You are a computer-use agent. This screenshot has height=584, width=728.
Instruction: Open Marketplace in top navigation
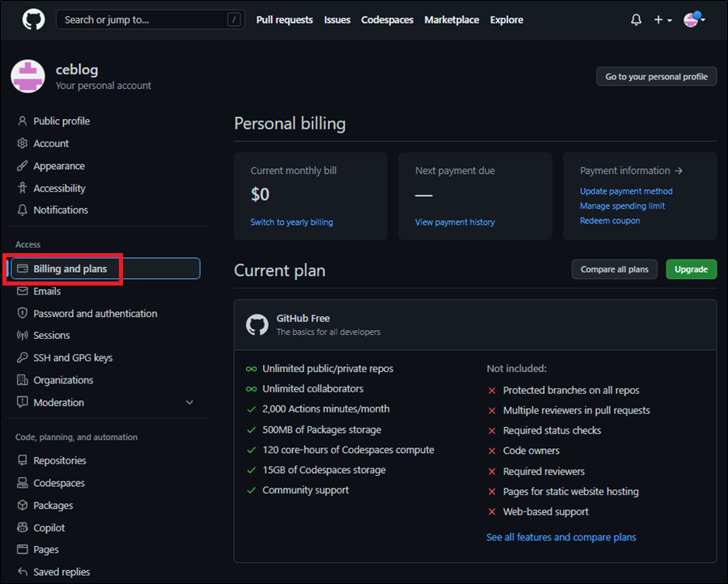451,20
